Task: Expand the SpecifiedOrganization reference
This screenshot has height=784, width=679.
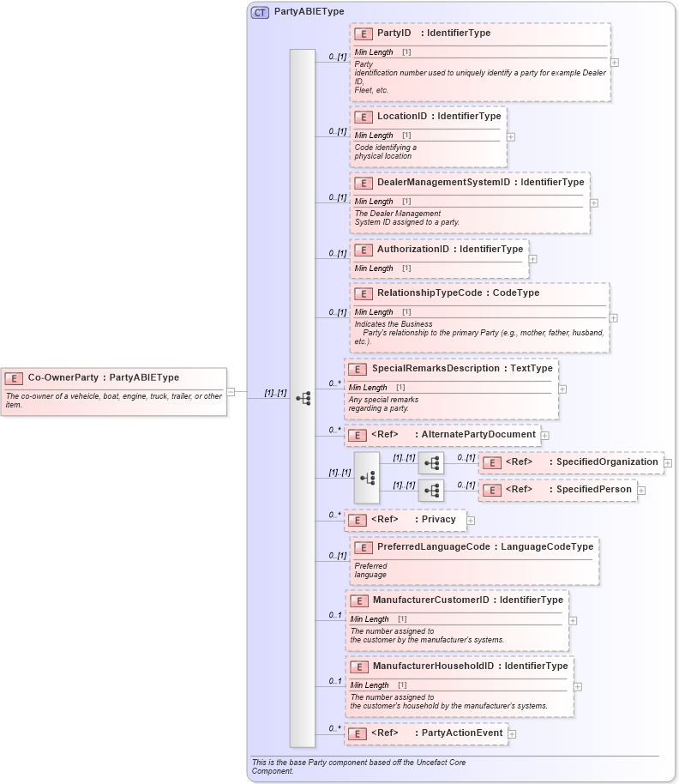Action: [668, 463]
